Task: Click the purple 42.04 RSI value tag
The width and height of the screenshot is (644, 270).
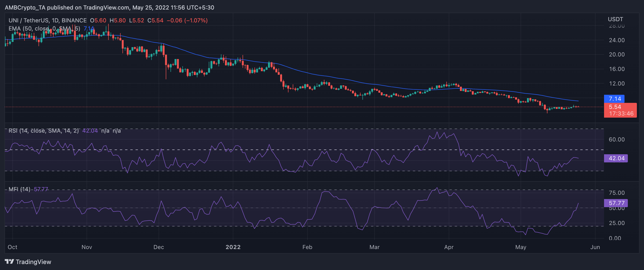Action: (x=616, y=158)
